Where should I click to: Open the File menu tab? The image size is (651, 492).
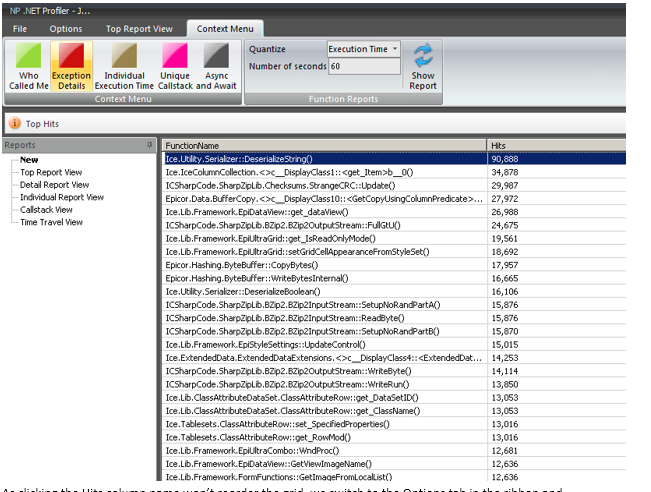20,29
